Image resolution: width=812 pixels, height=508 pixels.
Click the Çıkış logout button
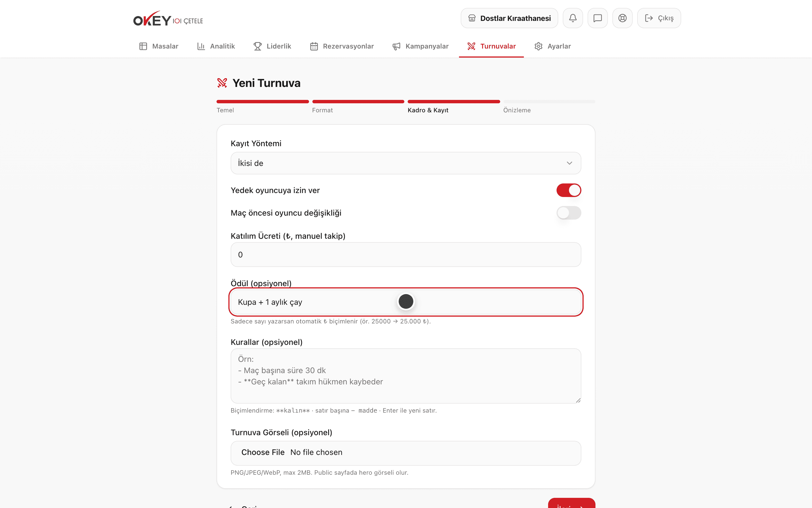tap(659, 18)
